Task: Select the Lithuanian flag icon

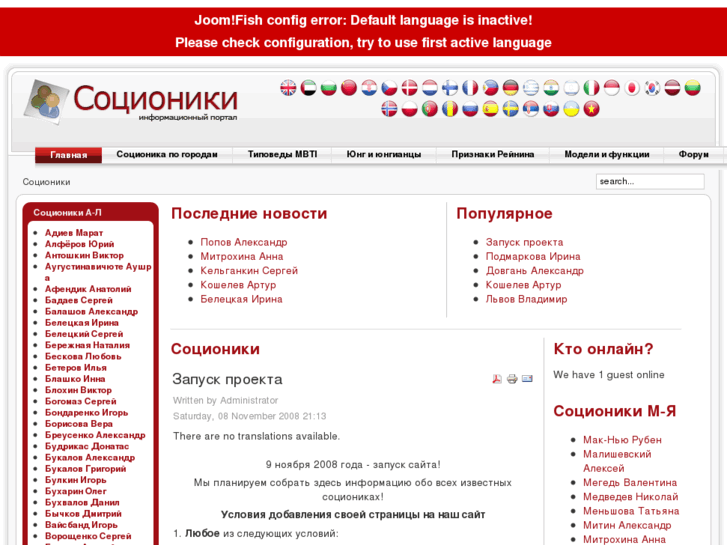Action: point(693,88)
